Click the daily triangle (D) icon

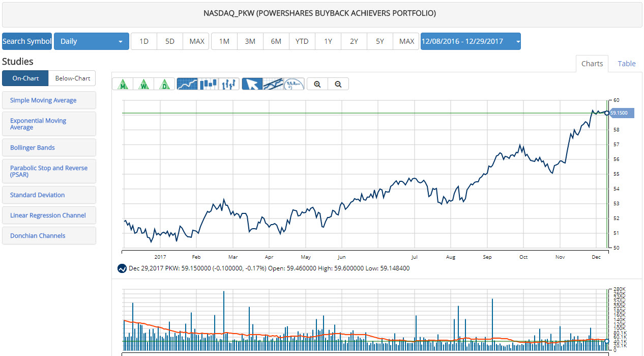coord(164,84)
